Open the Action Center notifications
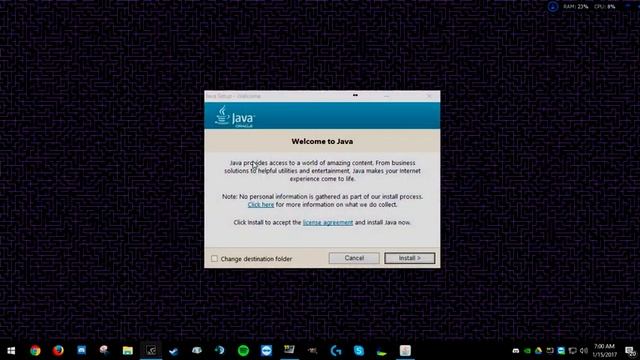 [631, 351]
